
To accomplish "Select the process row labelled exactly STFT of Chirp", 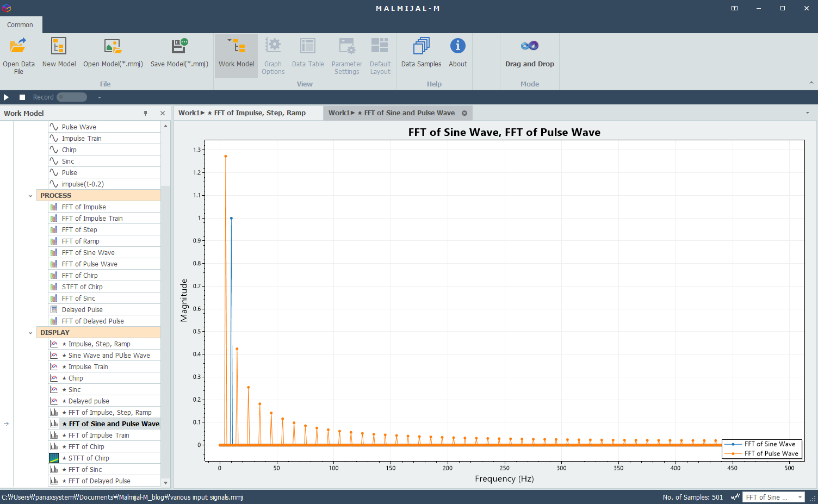I will coord(104,287).
